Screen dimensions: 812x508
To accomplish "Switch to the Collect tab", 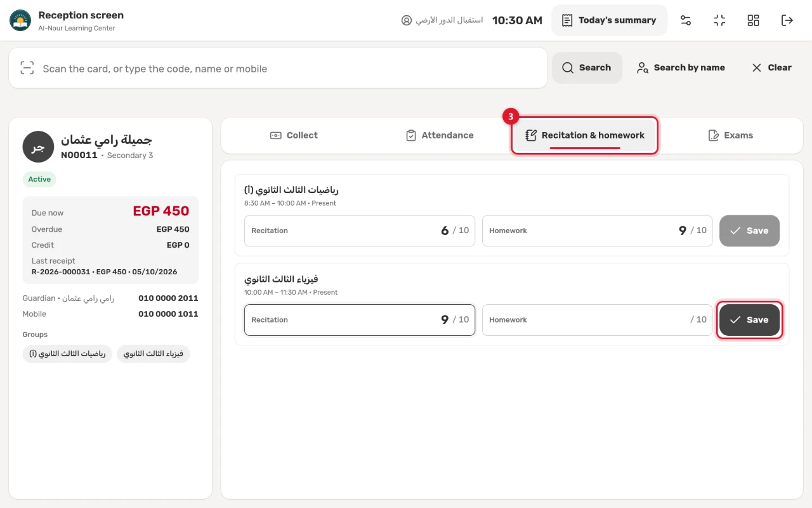I will click(x=294, y=135).
